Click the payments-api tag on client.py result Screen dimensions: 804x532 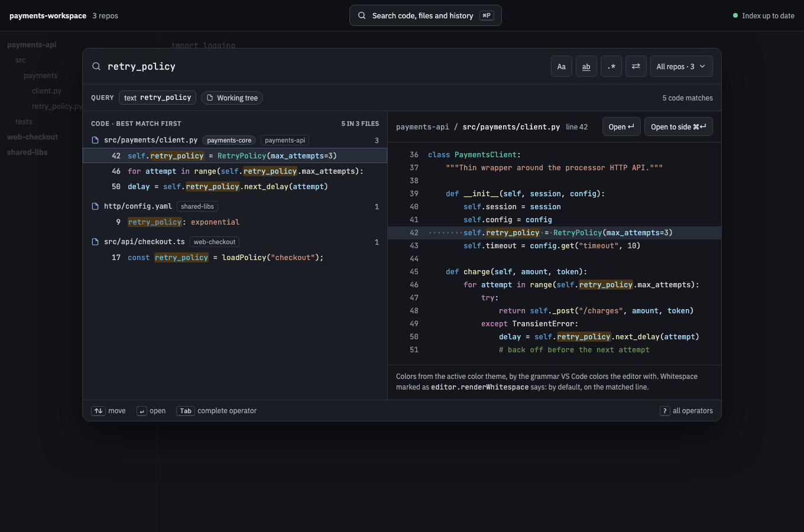tap(285, 140)
